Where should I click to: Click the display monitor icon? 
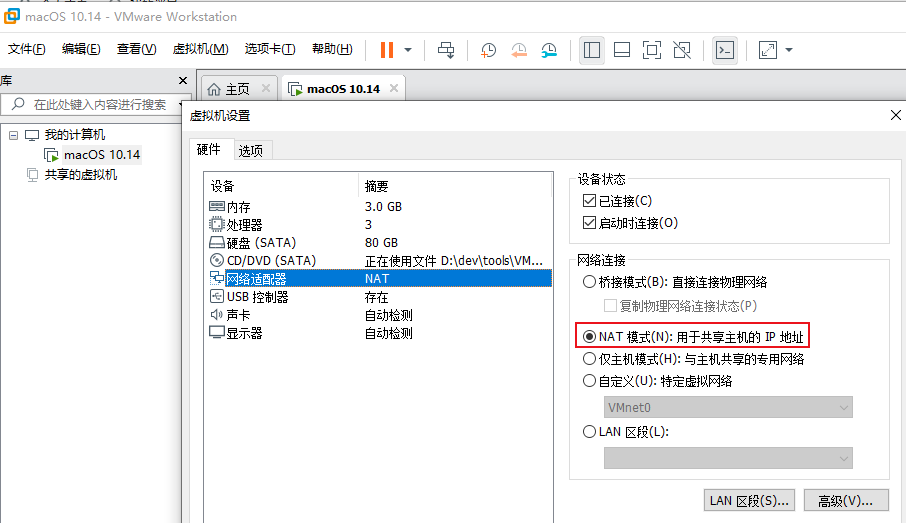pos(217,332)
